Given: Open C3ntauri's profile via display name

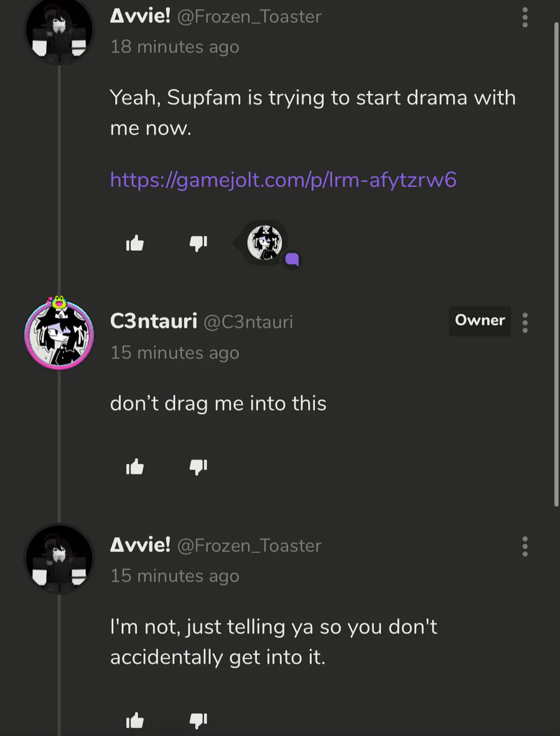Looking at the screenshot, I should [153, 321].
